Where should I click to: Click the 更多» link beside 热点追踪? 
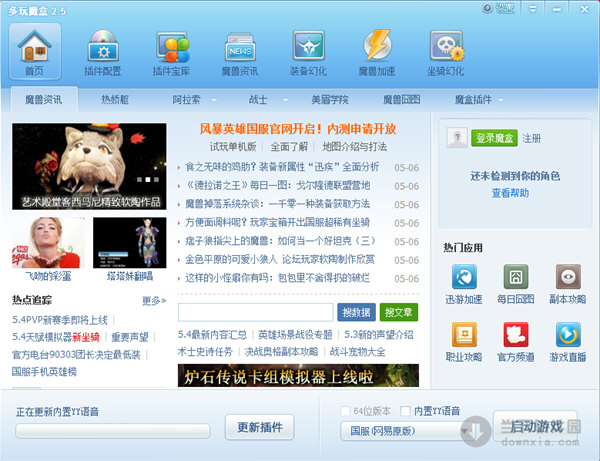154,301
